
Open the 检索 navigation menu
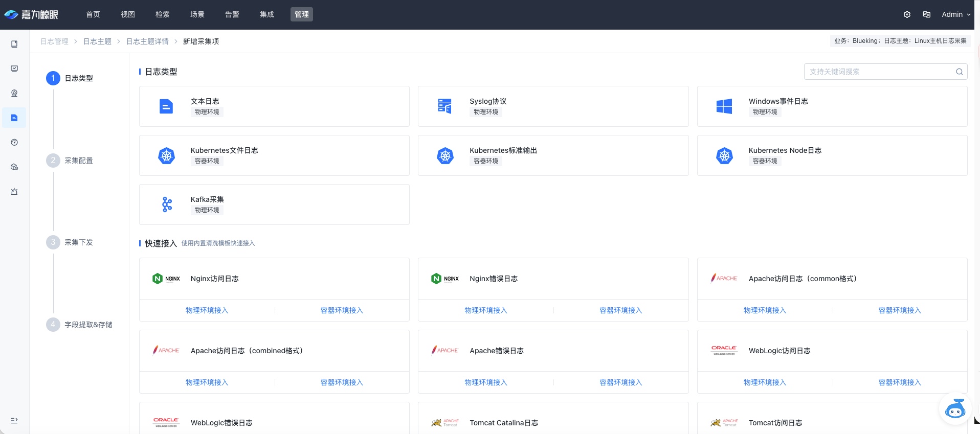click(x=163, y=14)
